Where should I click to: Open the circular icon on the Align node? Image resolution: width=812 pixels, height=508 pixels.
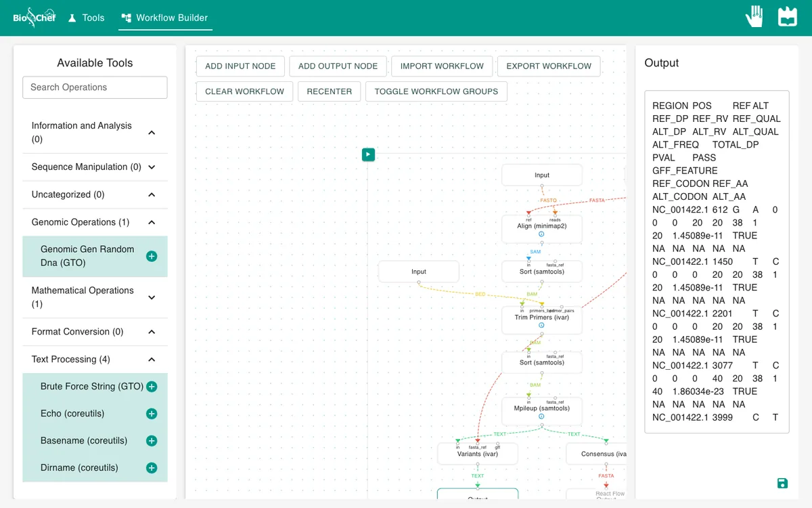(x=542, y=234)
